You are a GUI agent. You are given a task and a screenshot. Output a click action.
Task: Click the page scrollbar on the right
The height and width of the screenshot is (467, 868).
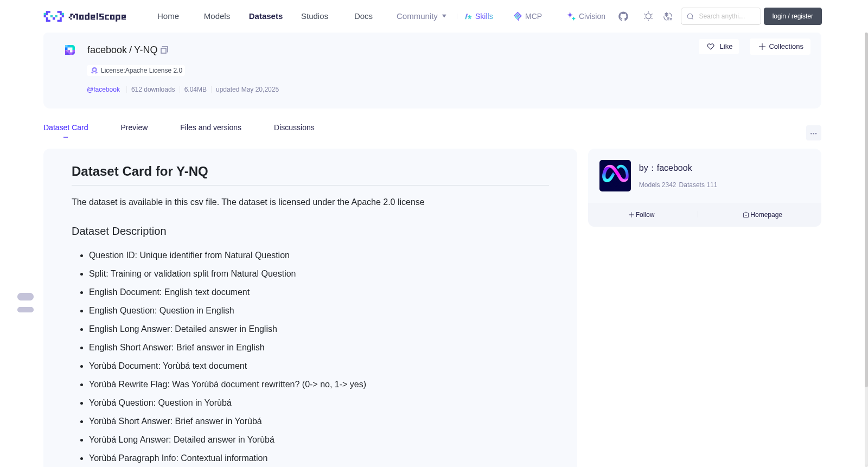click(866, 210)
